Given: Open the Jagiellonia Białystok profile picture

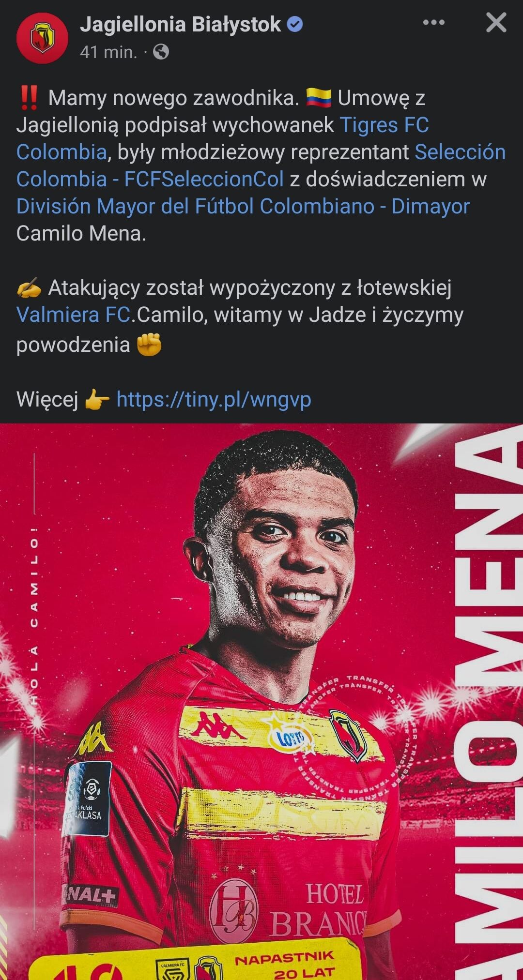Looking at the screenshot, I should point(42,38).
